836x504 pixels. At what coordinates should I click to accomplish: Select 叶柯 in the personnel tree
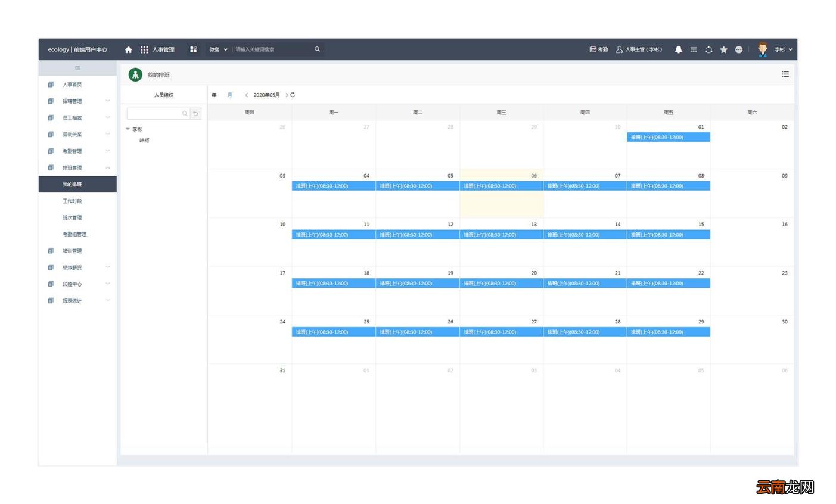pyautogui.click(x=144, y=141)
